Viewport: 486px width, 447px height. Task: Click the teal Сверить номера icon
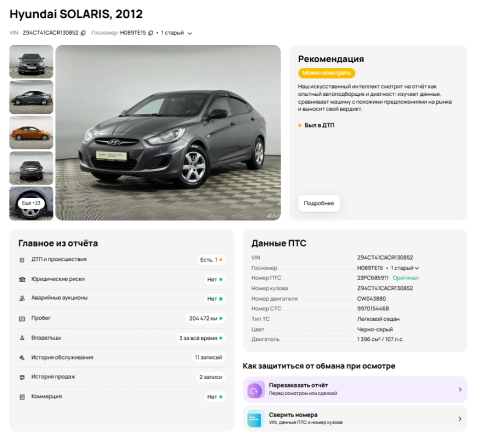tap(256, 419)
